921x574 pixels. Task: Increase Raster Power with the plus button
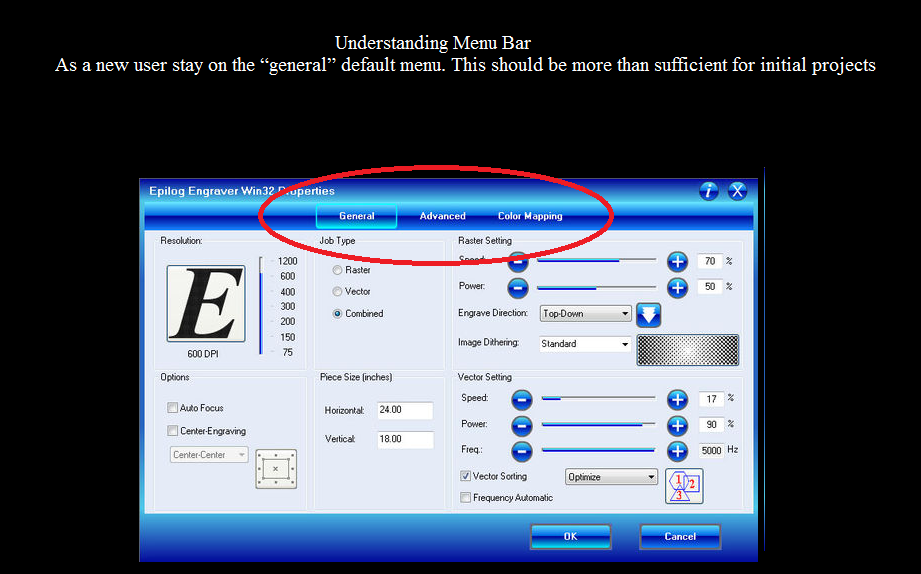point(677,287)
